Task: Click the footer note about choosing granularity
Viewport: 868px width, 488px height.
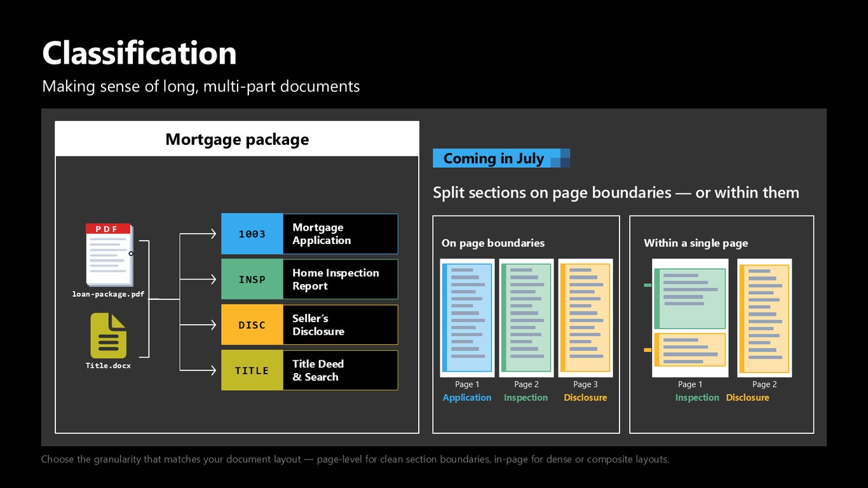Action: pyautogui.click(x=355, y=459)
